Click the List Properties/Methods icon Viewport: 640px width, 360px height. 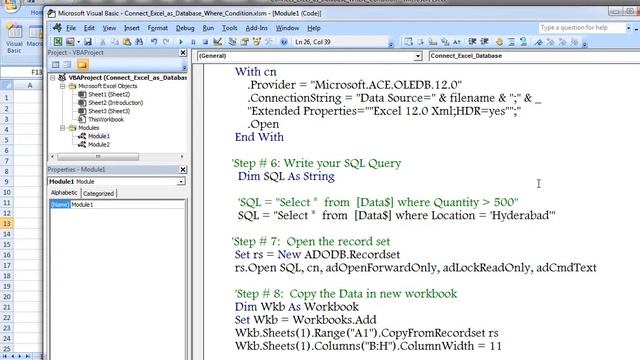click(x=409, y=42)
